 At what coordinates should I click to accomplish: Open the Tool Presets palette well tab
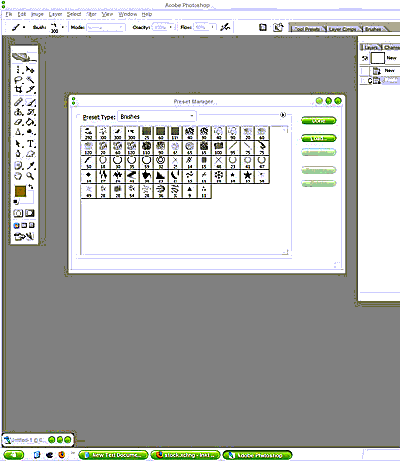point(307,29)
